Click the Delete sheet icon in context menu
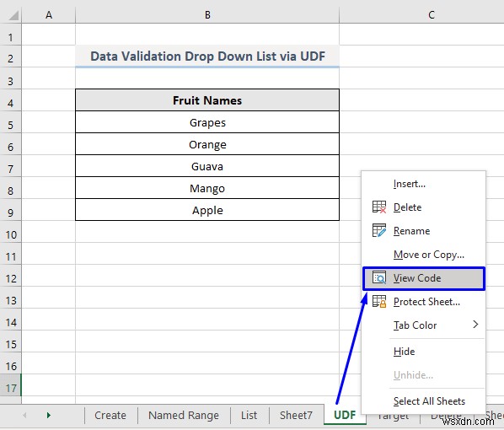Viewport: 504px width, 430px height. tap(379, 207)
